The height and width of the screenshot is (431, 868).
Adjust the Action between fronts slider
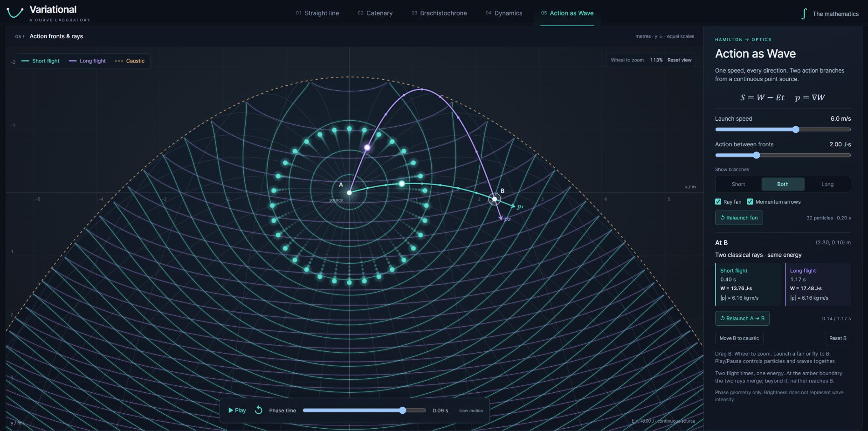783,155
